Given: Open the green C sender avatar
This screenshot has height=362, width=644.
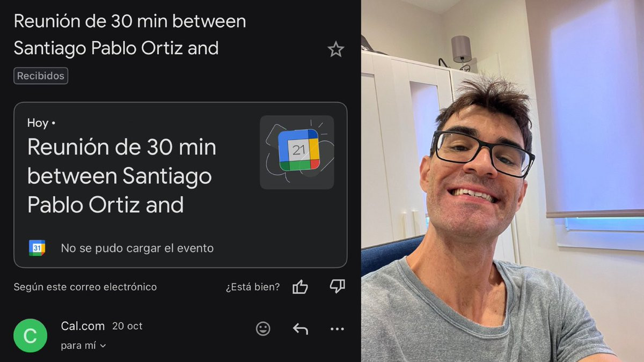Looking at the screenshot, I should coord(31,335).
